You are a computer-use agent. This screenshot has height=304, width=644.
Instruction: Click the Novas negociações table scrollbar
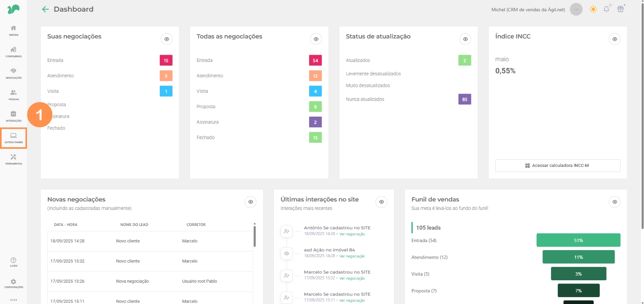coord(254,236)
